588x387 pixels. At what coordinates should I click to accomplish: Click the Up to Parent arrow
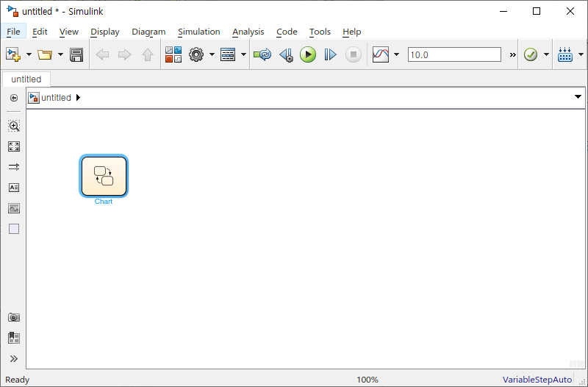pos(148,54)
